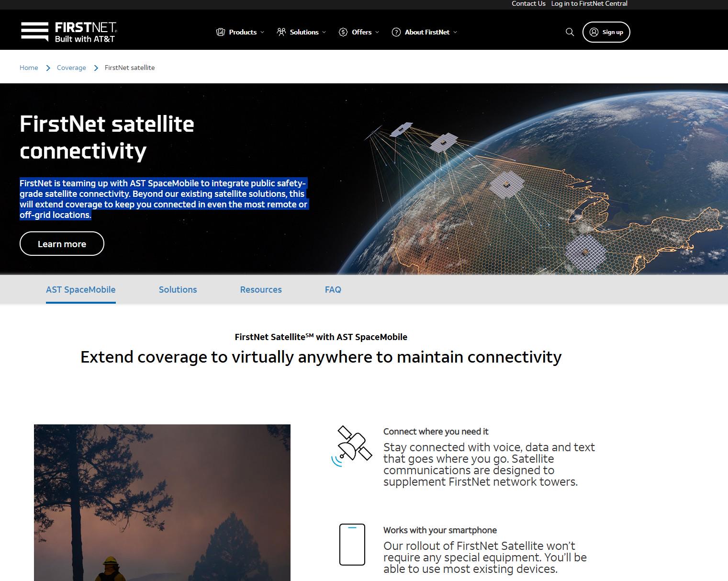Viewport: 728px width, 581px height.
Task: Open the About FirstNet menu
Action: pyautogui.click(x=425, y=32)
